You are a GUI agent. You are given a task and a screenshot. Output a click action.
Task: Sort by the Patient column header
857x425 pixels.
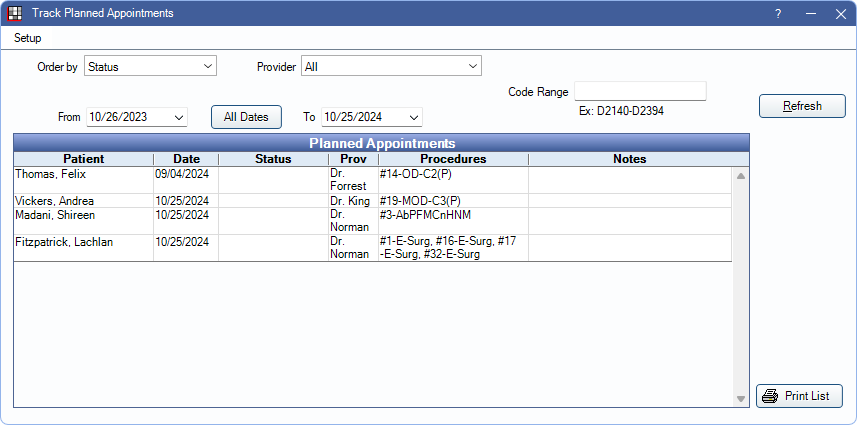point(83,159)
